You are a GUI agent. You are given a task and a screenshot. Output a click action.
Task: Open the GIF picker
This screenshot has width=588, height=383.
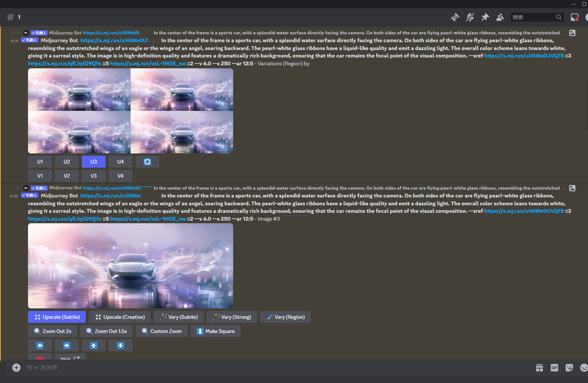tap(554, 368)
